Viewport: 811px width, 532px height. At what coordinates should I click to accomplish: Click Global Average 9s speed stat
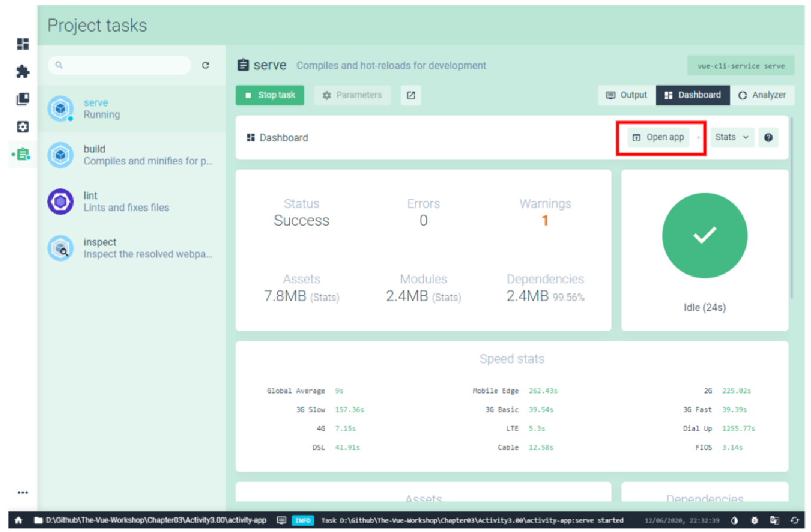(305, 391)
